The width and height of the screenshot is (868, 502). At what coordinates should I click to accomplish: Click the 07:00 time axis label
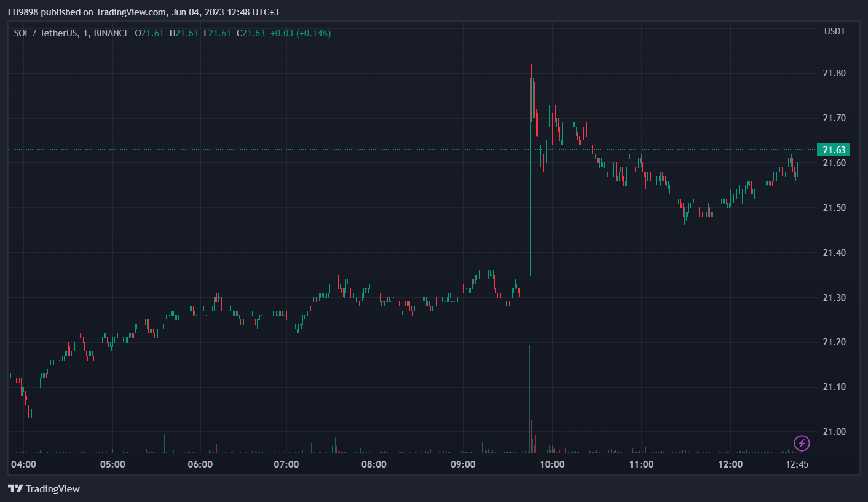286,464
